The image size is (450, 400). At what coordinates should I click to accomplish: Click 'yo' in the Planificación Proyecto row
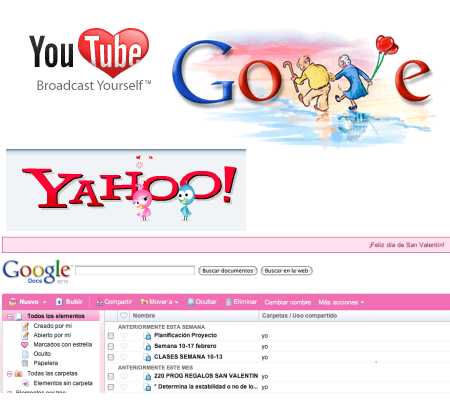click(x=265, y=336)
